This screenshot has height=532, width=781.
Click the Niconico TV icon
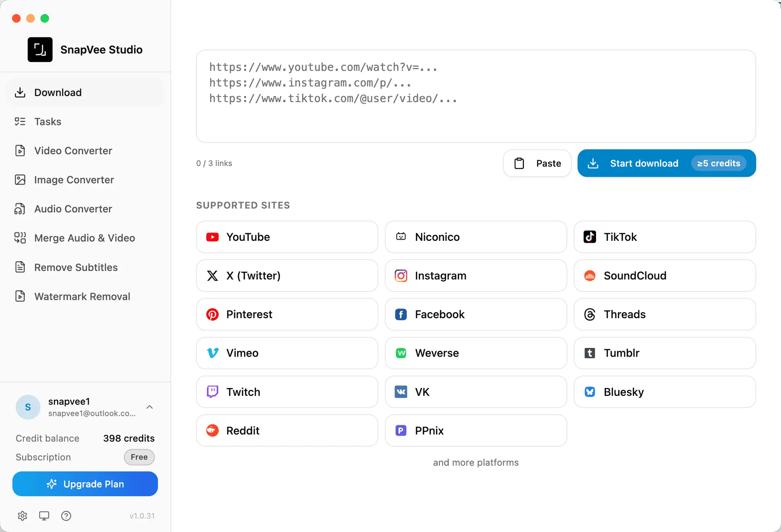tap(401, 237)
